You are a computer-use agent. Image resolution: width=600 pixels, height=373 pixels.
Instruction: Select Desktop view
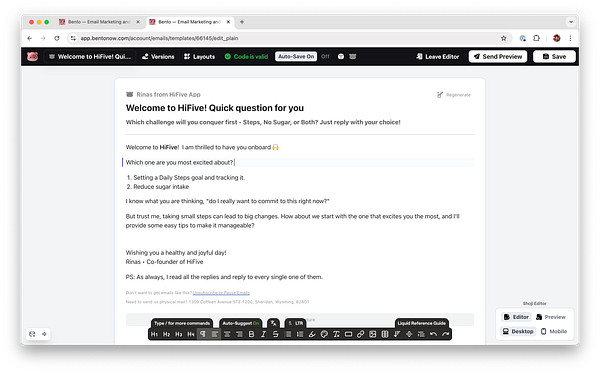tap(518, 331)
